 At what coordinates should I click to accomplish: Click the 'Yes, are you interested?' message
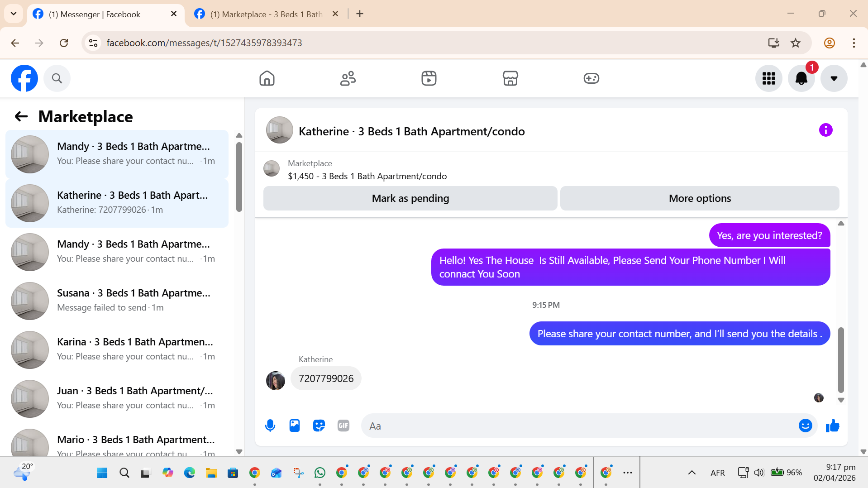pyautogui.click(x=769, y=235)
